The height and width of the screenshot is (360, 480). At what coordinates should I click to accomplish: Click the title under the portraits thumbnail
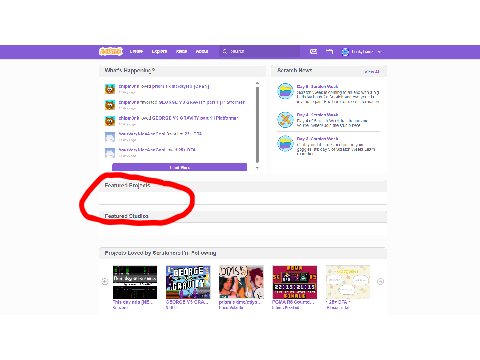(240, 302)
